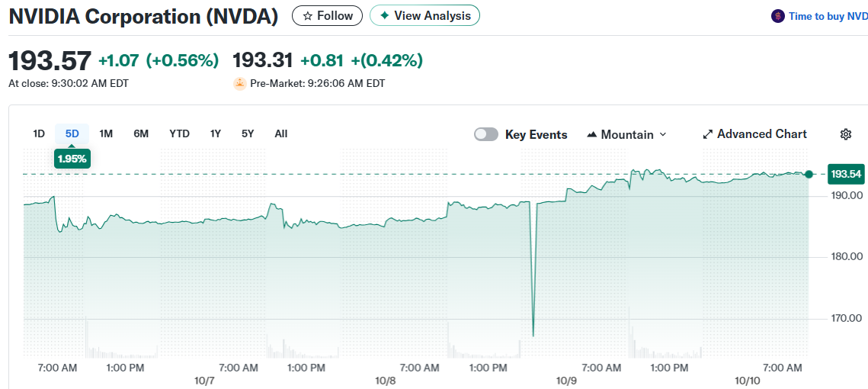This screenshot has height=389, width=868.
Task: Click the Advanced Chart expand arrows icon
Action: (708, 134)
